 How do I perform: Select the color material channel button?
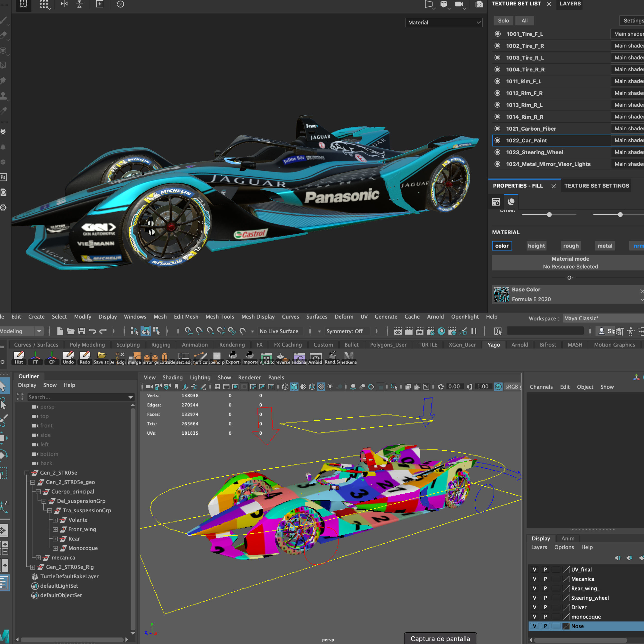pyautogui.click(x=502, y=246)
